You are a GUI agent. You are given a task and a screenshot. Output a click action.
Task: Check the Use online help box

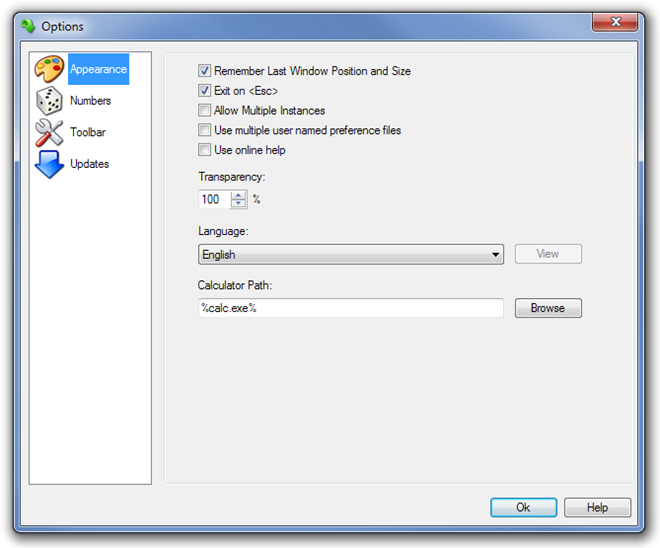(205, 150)
